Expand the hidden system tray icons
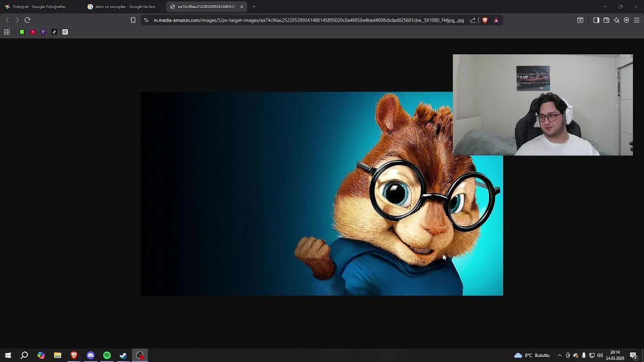 click(559, 355)
